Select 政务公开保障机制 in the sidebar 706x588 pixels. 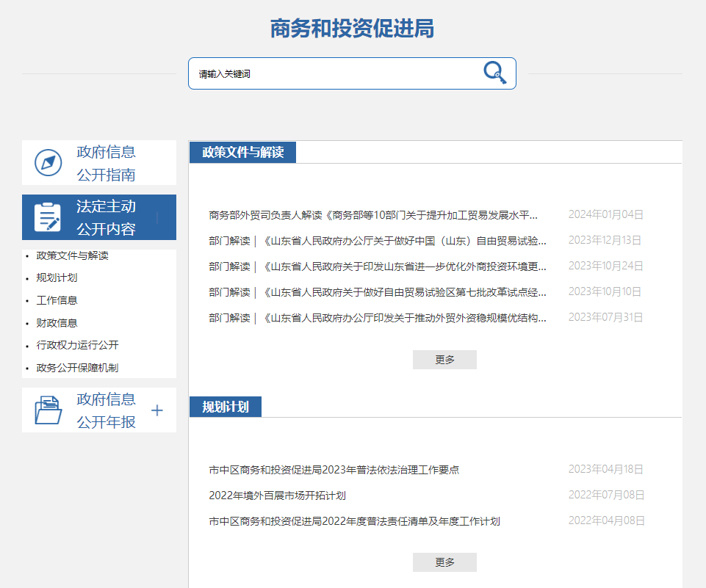pyautogui.click(x=77, y=368)
